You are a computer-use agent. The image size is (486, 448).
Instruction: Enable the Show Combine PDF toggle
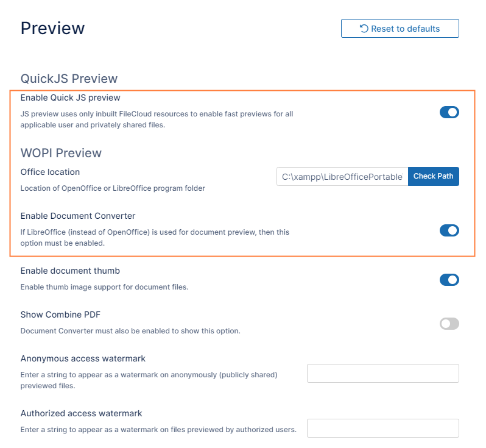click(x=449, y=324)
